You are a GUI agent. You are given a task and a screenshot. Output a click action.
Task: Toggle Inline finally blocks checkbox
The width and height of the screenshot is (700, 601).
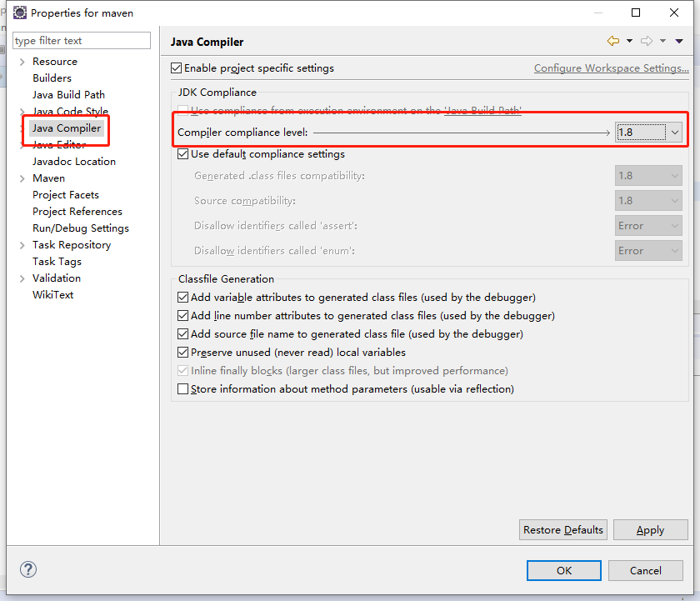click(x=182, y=371)
